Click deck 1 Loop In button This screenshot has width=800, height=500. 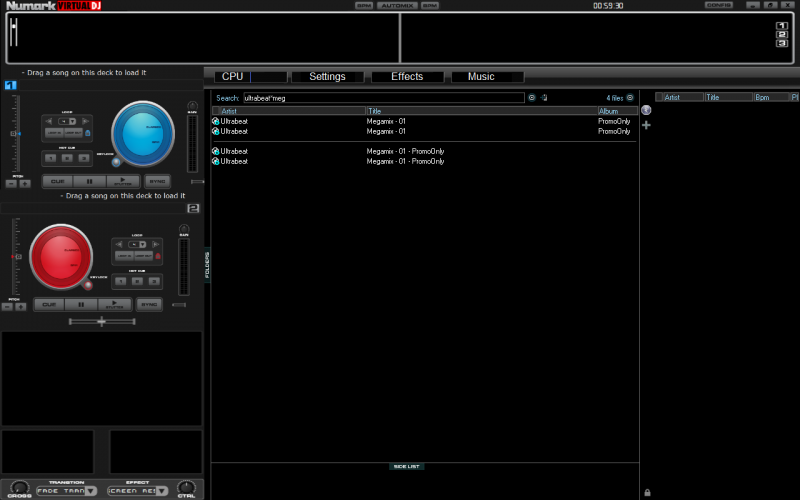click(54, 133)
